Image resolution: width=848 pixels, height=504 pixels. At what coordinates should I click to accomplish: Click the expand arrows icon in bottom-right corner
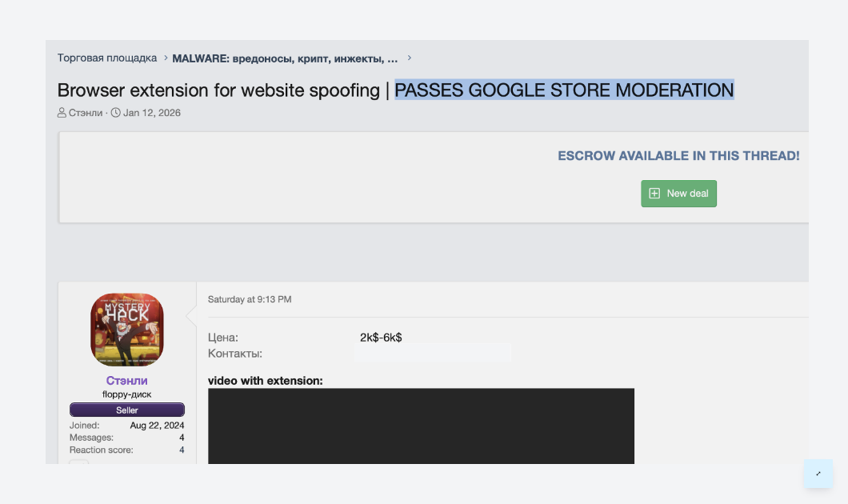pyautogui.click(x=818, y=474)
